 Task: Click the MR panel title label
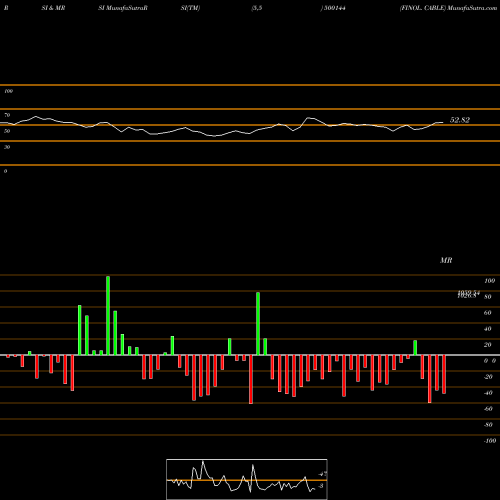click(x=446, y=260)
